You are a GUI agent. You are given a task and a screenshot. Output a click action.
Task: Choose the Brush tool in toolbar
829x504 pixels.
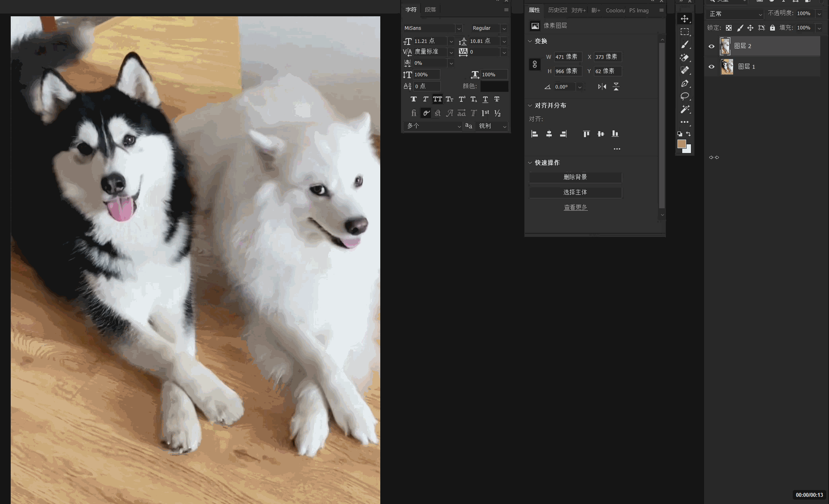click(685, 45)
